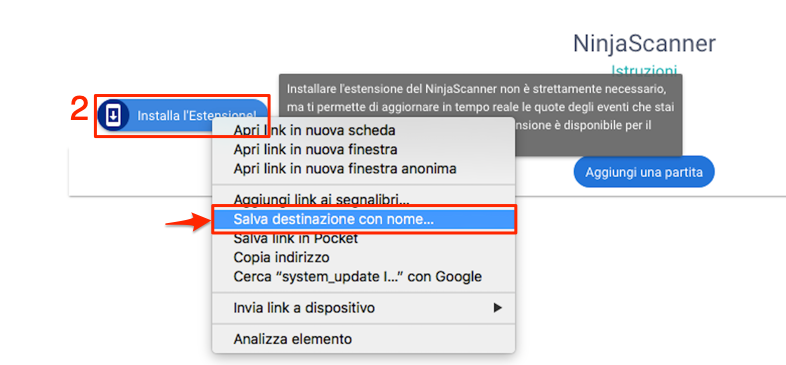Click the download icon on Installa l'Estensione button

[x=113, y=116]
